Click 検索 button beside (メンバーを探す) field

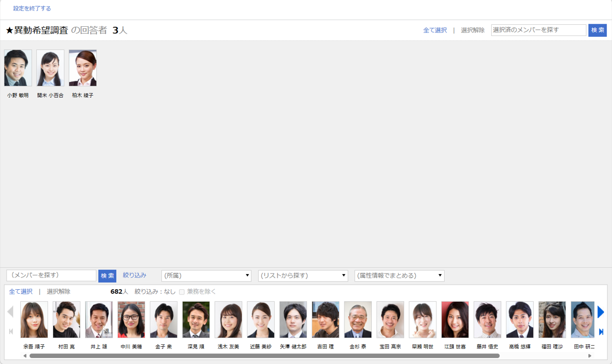pos(107,276)
